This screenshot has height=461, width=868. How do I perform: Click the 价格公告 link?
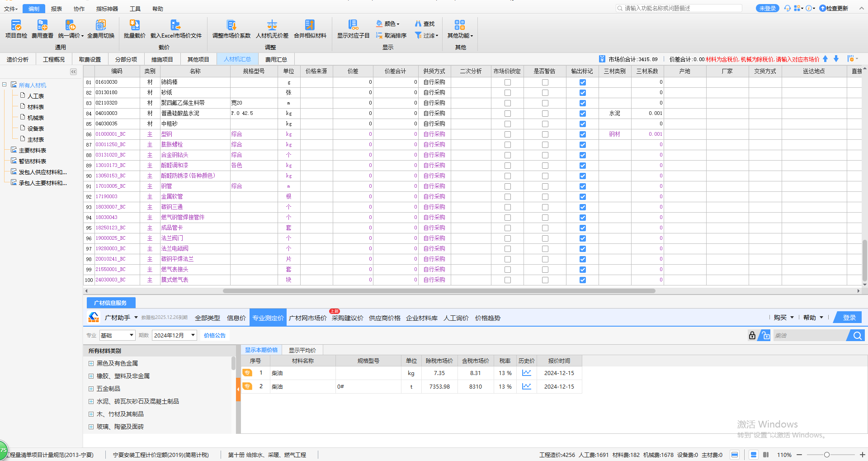click(215, 335)
